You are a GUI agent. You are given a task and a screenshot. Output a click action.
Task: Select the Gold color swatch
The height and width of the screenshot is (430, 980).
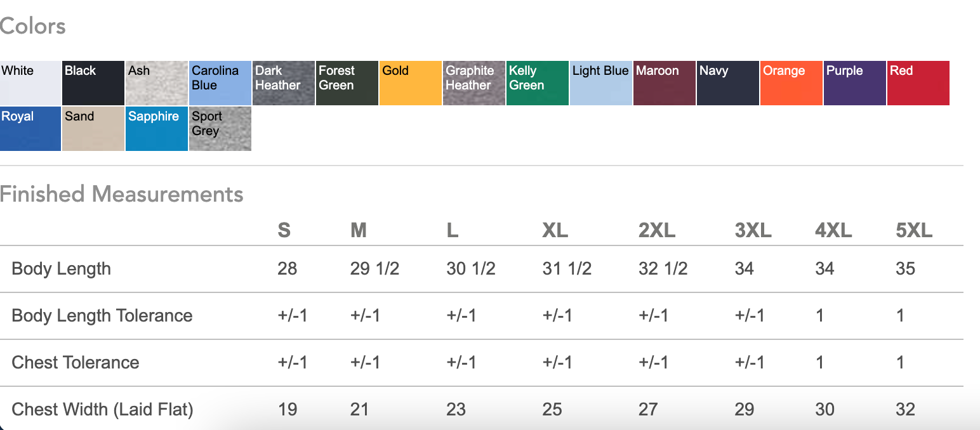click(x=411, y=83)
